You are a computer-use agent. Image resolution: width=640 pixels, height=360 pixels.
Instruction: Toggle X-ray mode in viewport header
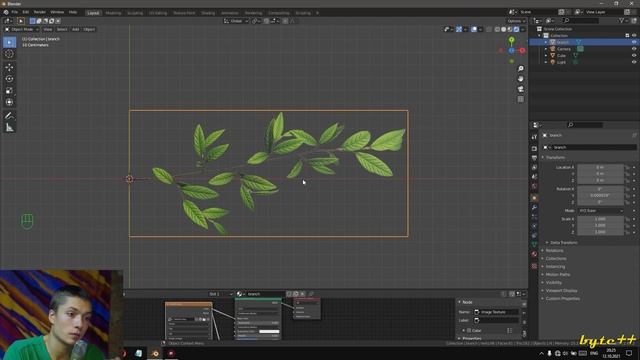coord(489,29)
